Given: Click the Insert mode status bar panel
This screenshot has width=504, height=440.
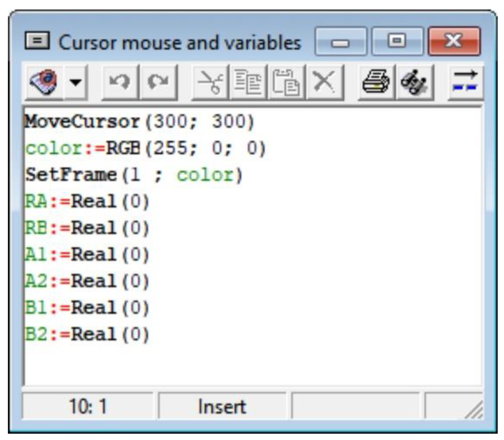Looking at the screenshot, I should pyautogui.click(x=222, y=406).
